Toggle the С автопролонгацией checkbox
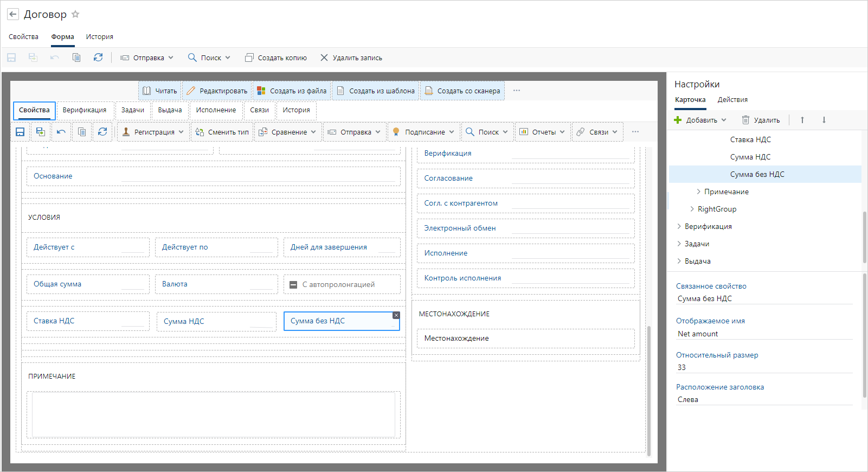The height and width of the screenshot is (472, 868). [293, 284]
